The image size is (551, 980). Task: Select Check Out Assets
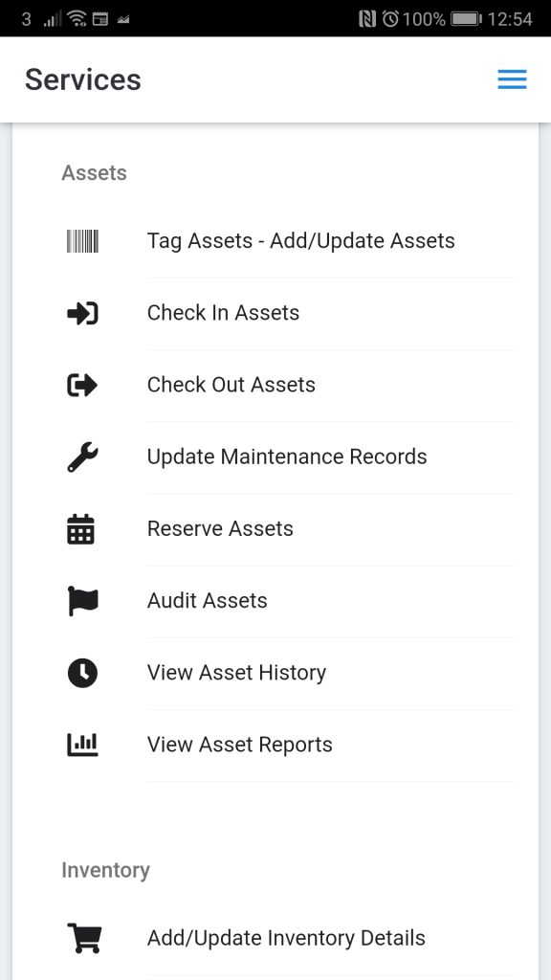coord(231,385)
